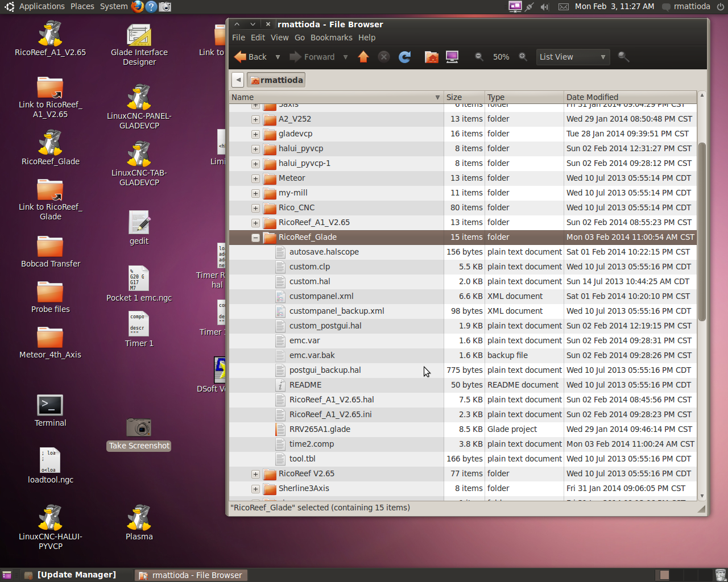Expand the Sherline3Axis folder
728x582 pixels.
point(255,489)
